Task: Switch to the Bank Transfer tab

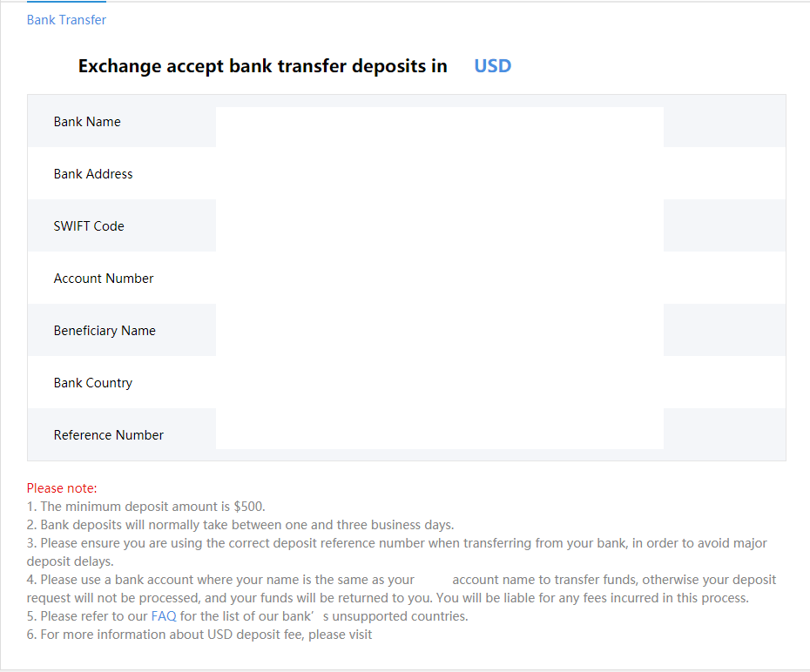Action: [x=66, y=19]
